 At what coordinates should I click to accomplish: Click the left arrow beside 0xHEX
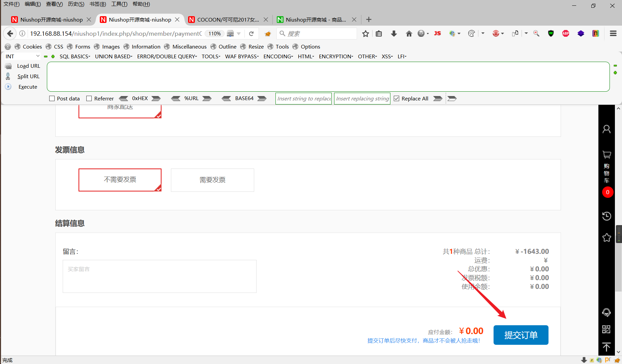124,98
